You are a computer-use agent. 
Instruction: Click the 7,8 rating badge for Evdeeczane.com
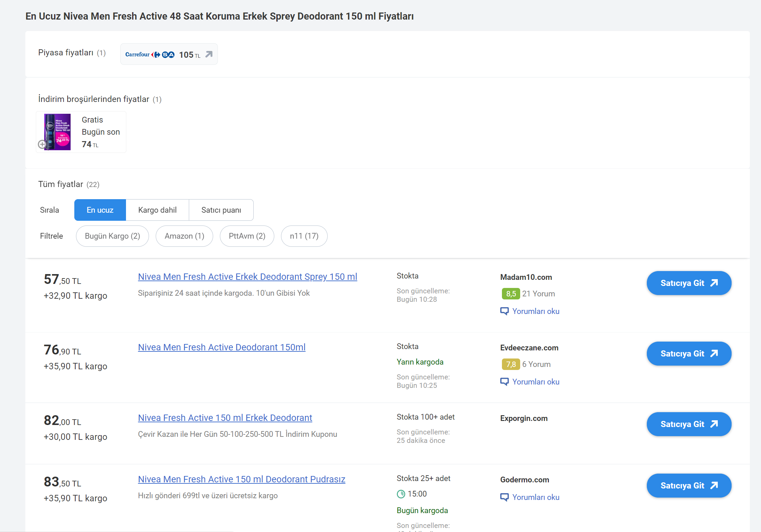coord(510,364)
